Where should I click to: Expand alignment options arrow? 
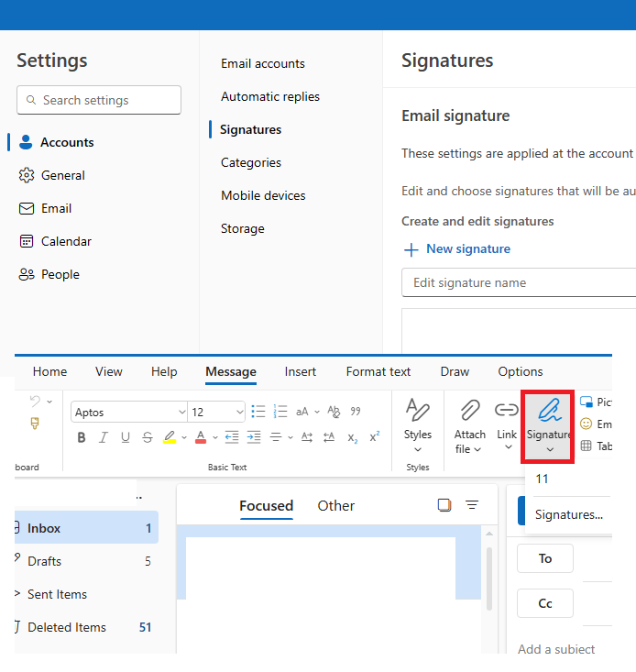[x=291, y=437]
